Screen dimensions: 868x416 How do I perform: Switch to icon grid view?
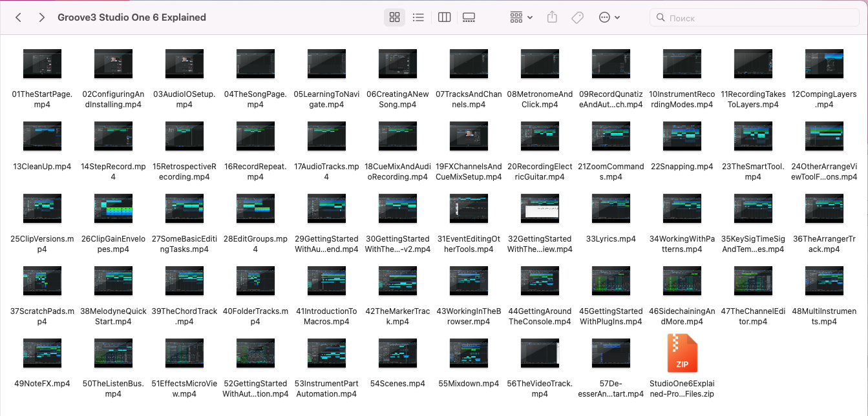[x=394, y=17]
